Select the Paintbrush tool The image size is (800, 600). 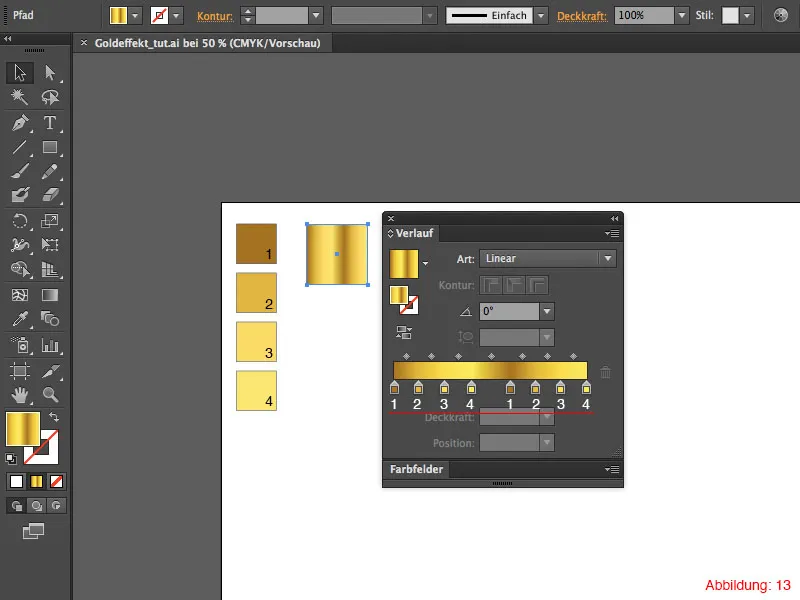[x=20, y=171]
